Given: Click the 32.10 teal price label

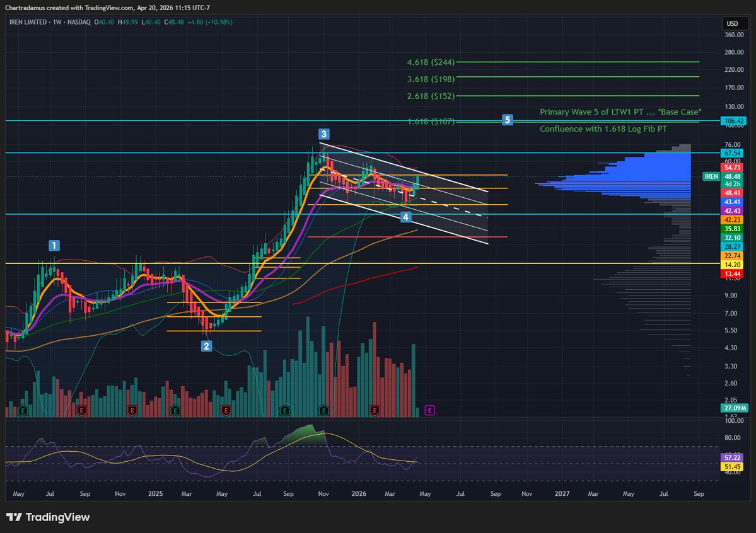Looking at the screenshot, I should [x=733, y=238].
